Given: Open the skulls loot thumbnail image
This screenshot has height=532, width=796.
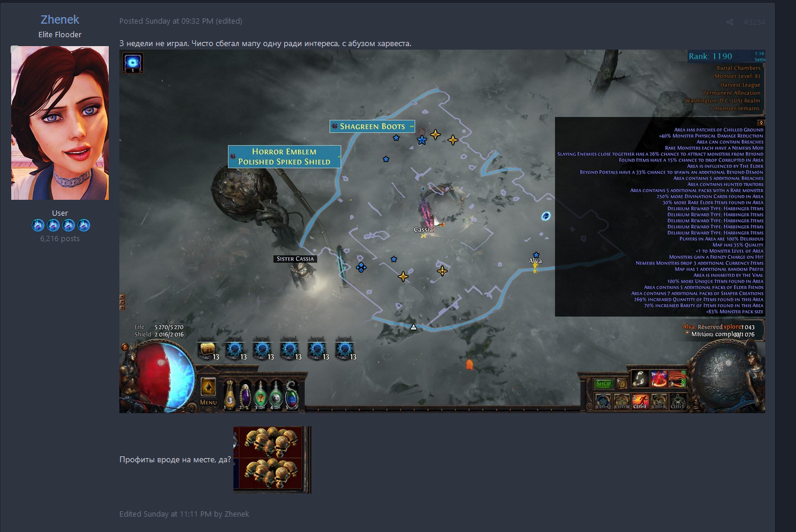Looking at the screenshot, I should (x=272, y=459).
